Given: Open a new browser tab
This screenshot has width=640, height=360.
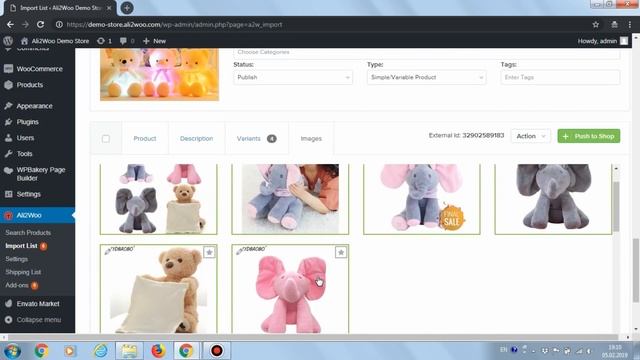Looking at the screenshot, I should [127, 8].
